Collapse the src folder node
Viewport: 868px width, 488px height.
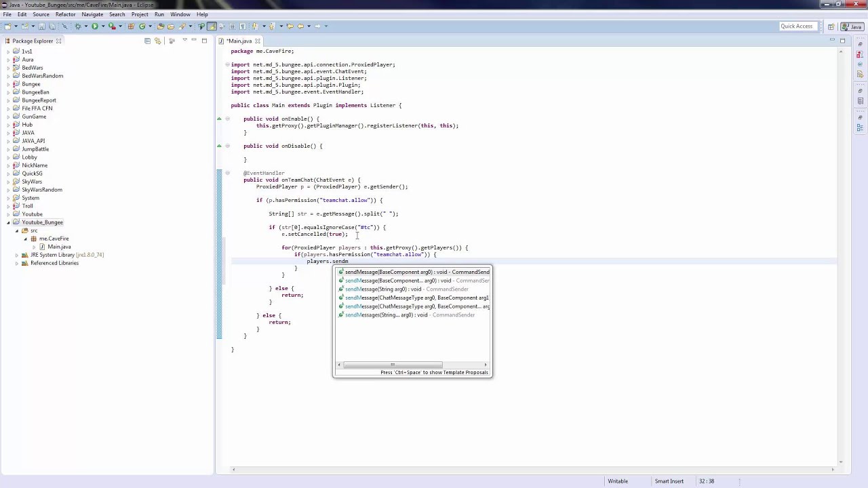pos(17,230)
